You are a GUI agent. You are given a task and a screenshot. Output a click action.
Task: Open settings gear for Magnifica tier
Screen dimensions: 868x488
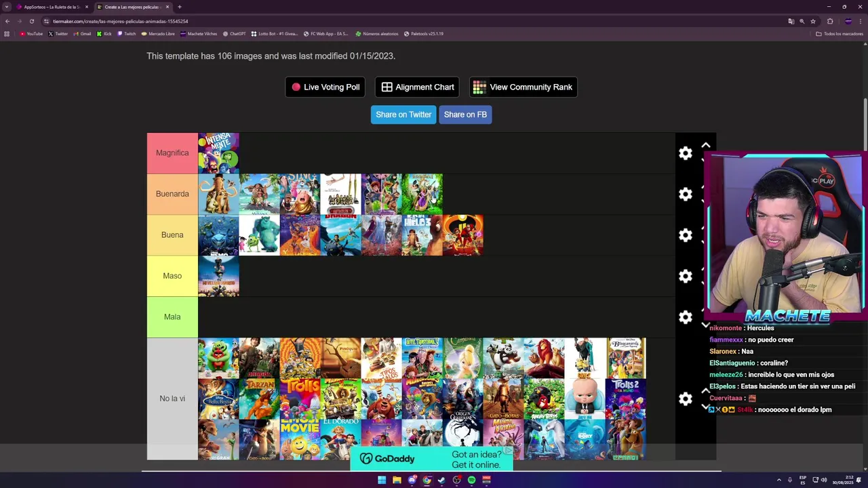[x=686, y=153]
